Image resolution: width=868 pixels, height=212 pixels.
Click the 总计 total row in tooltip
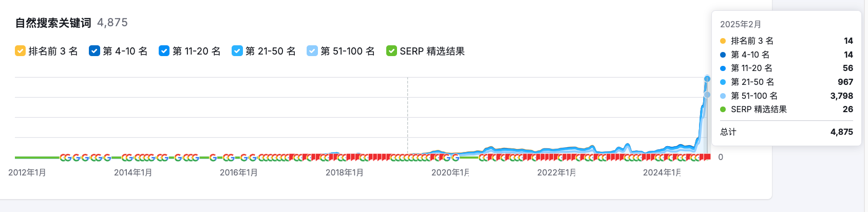point(786,132)
